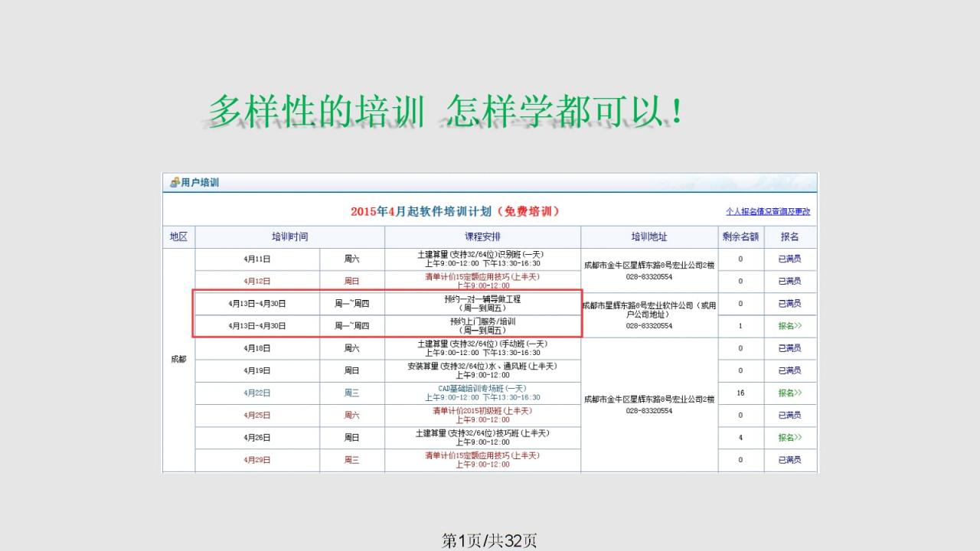Select the 4月11日 date cell
The width and height of the screenshot is (980, 551).
[x=257, y=259]
